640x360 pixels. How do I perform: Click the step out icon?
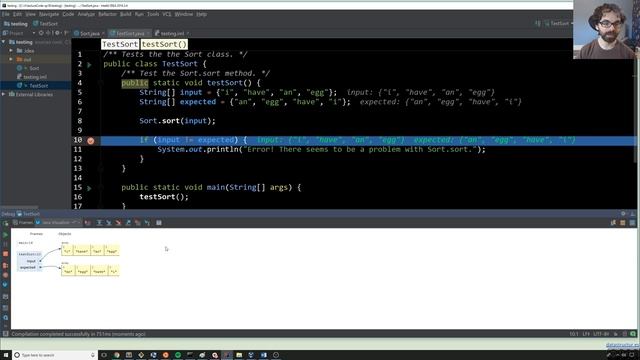(128, 223)
